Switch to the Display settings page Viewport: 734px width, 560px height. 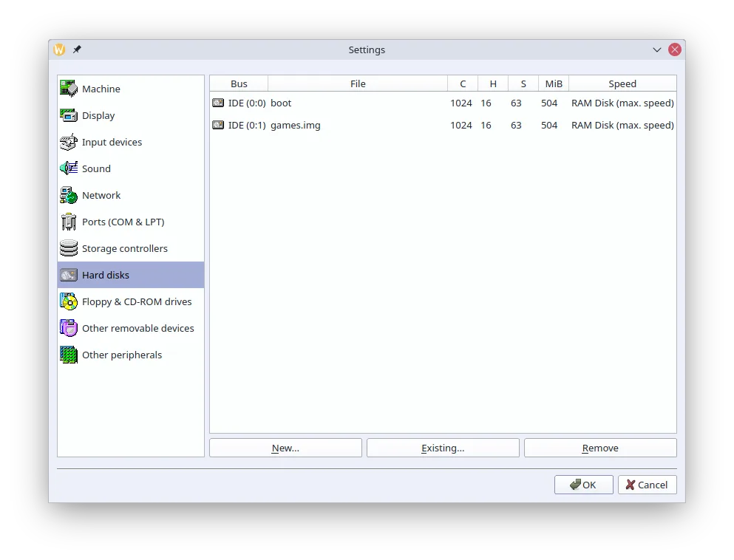(x=131, y=115)
